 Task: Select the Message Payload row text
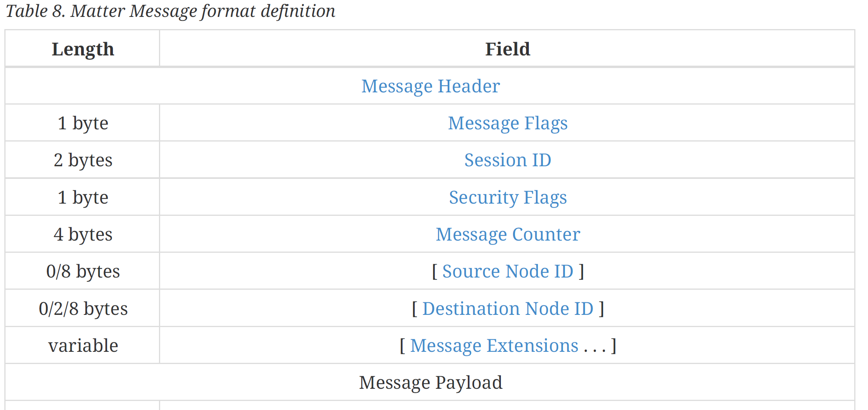tap(430, 382)
